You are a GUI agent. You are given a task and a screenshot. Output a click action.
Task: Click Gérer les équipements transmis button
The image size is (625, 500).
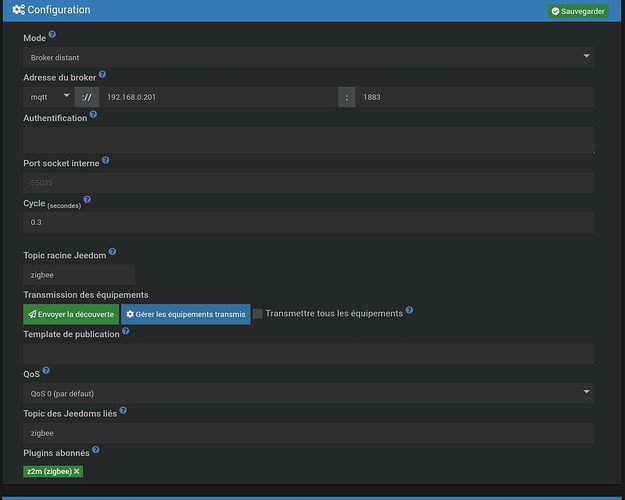[x=186, y=314]
